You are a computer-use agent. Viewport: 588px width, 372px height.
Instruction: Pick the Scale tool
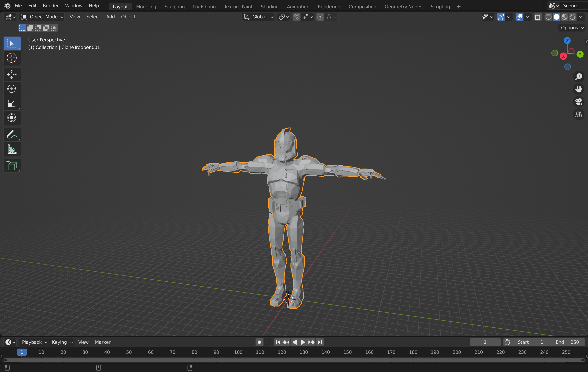[x=12, y=103]
